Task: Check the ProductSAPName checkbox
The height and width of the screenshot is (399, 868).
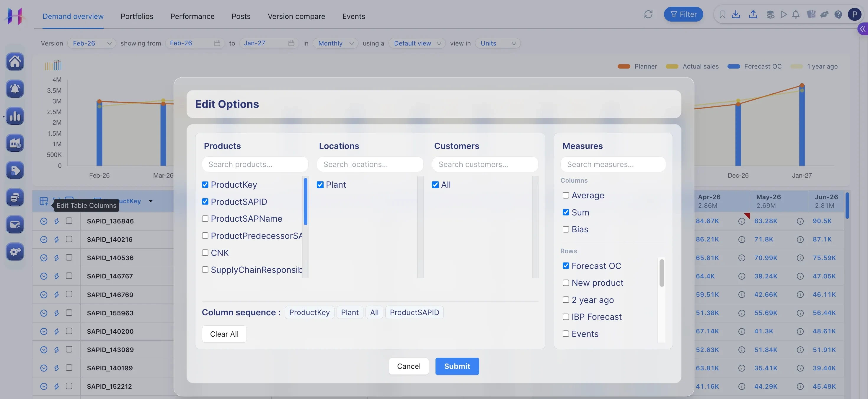Action: (205, 218)
